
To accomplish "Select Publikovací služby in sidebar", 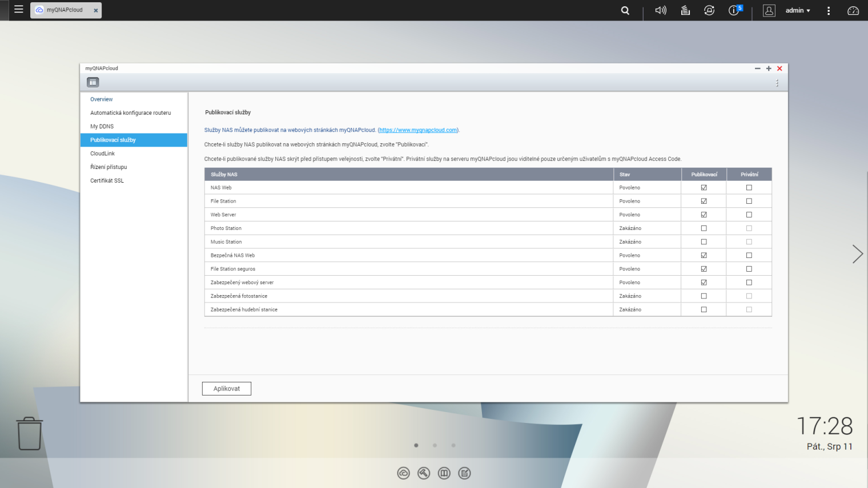I will (134, 140).
